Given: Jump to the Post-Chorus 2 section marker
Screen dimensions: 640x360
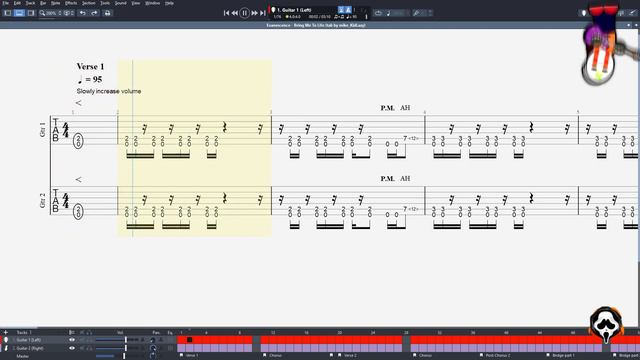Looking at the screenshot, I should coord(495,356).
